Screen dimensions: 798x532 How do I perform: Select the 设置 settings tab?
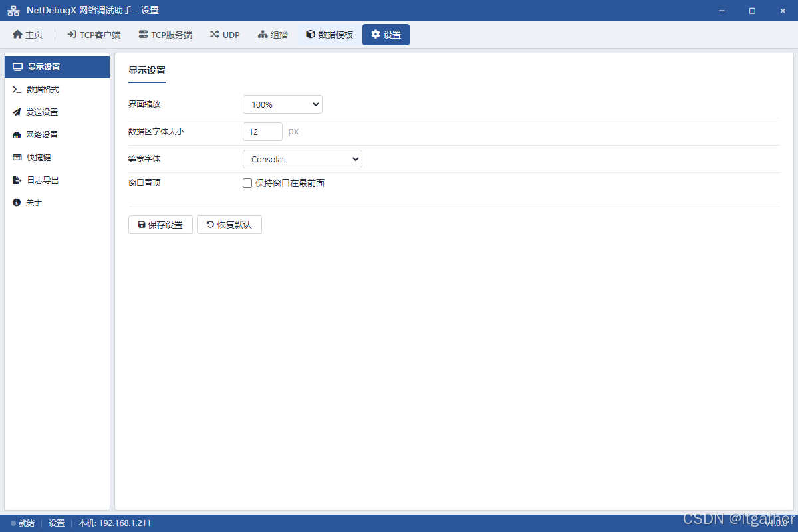click(386, 35)
